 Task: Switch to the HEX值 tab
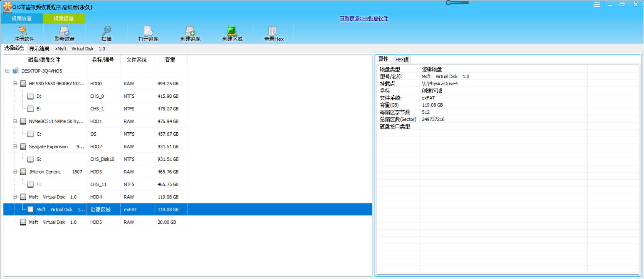pyautogui.click(x=402, y=59)
